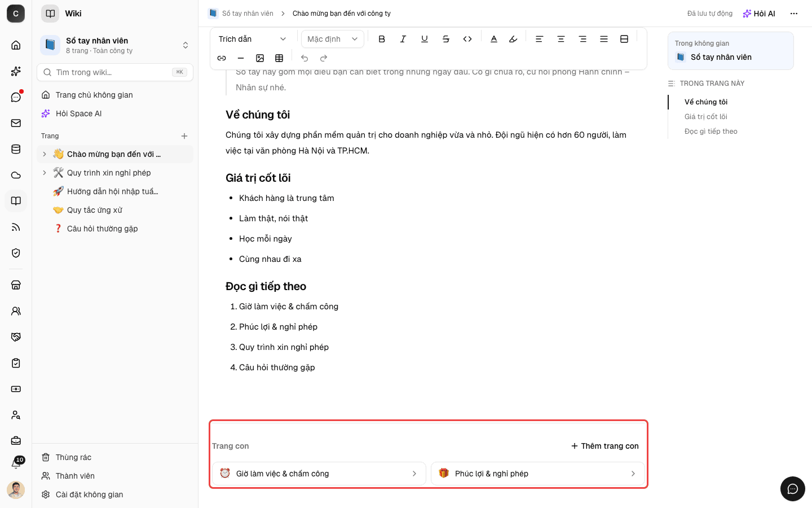812x508 pixels.
Task: Open highlight color tool
Action: coord(513,39)
